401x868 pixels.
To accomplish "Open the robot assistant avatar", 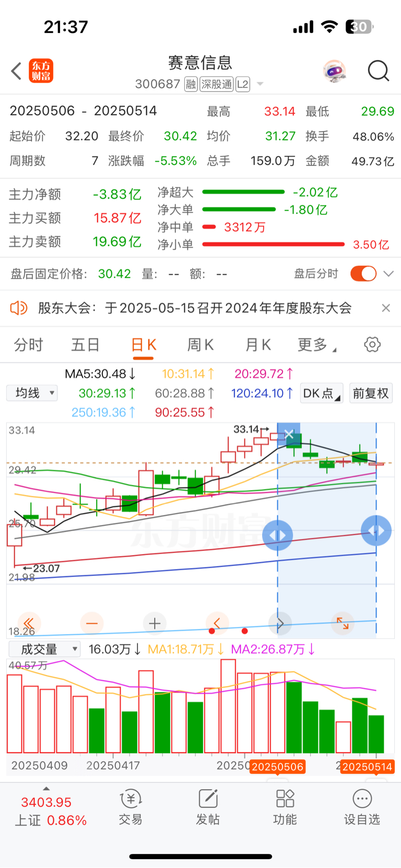I will coord(334,71).
